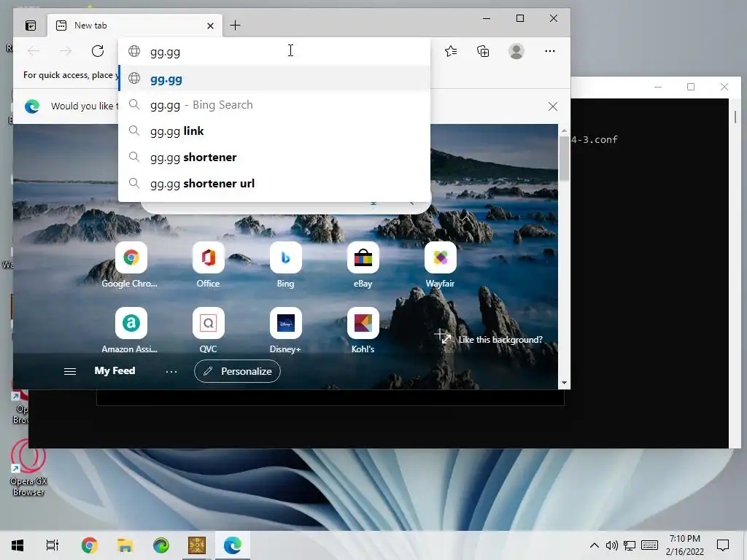Open the Windows Start menu
Image resolution: width=747 pixels, height=560 pixels.
tap(18, 545)
